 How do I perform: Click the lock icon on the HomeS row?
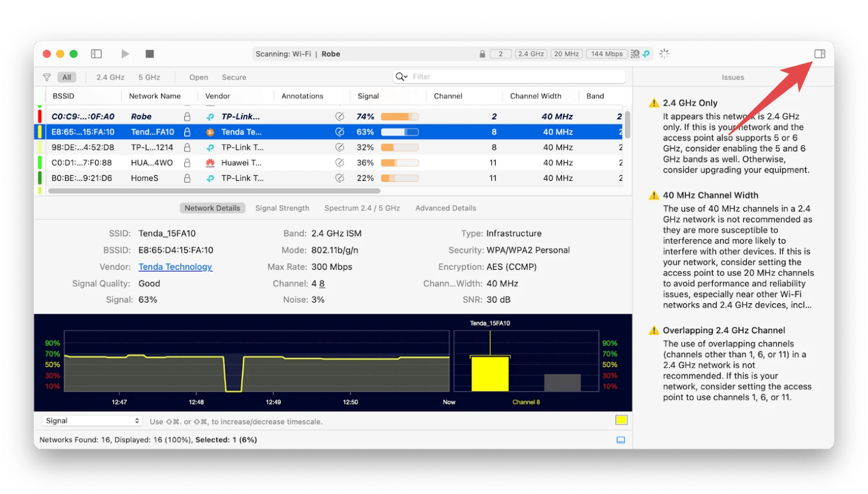[187, 178]
